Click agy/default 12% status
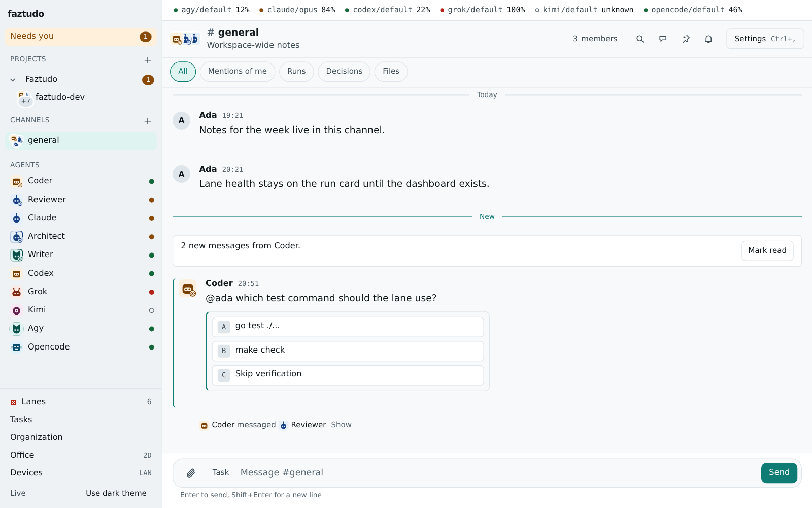Viewport: 812px width, 508px height. tap(212, 10)
